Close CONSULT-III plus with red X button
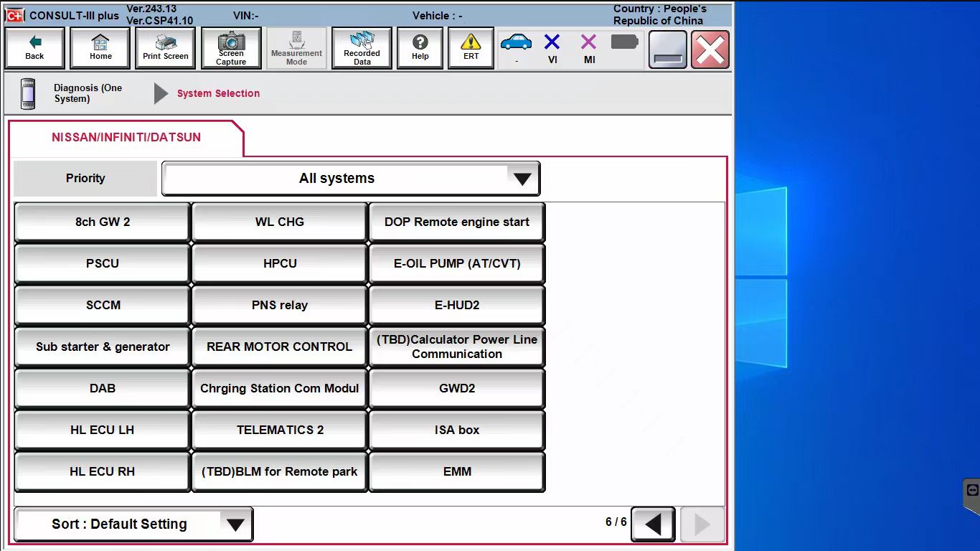Image resolution: width=980 pixels, height=551 pixels. tap(710, 50)
